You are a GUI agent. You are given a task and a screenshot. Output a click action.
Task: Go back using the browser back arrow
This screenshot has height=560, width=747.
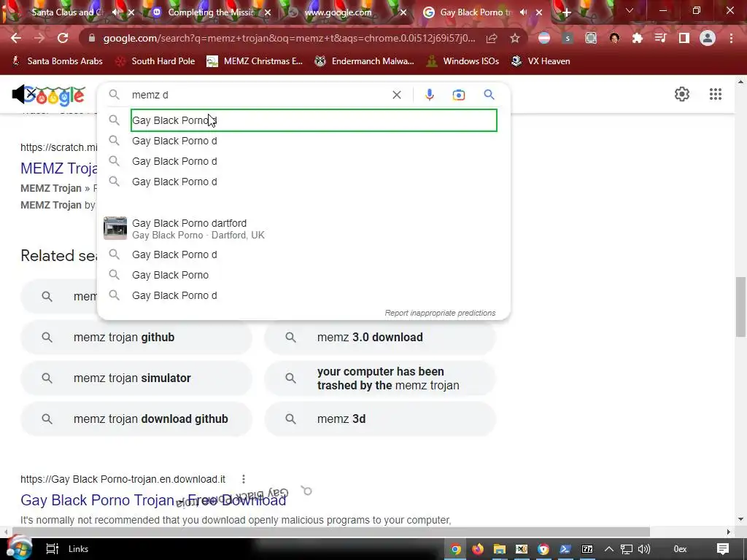pyautogui.click(x=16, y=38)
